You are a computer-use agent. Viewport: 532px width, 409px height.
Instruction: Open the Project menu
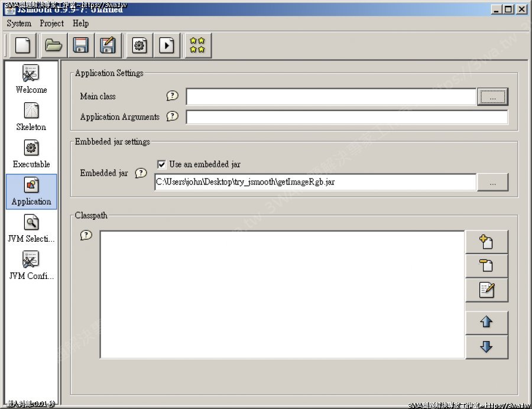51,24
